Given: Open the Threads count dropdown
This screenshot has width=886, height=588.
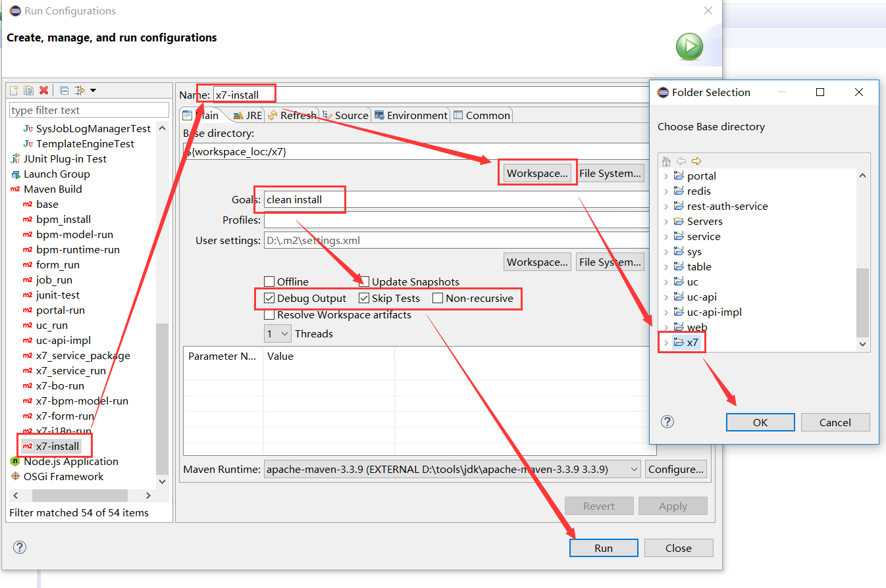Looking at the screenshot, I should [278, 333].
